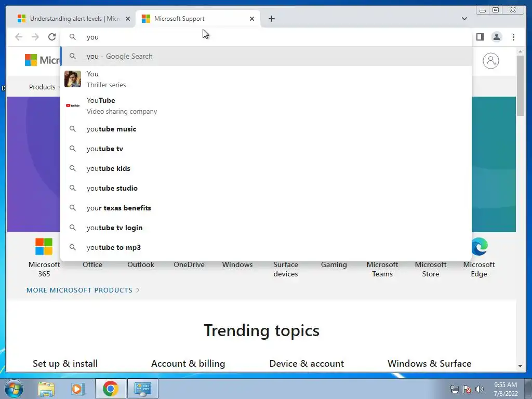Open the Surface devices product link
This screenshot has width=532, height=399.
(x=286, y=269)
